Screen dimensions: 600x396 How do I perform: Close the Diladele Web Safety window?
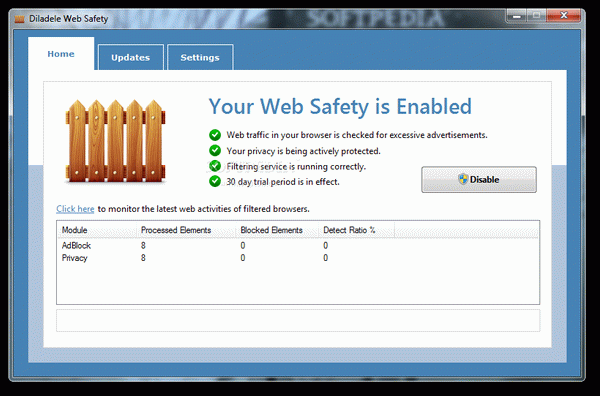(564, 16)
